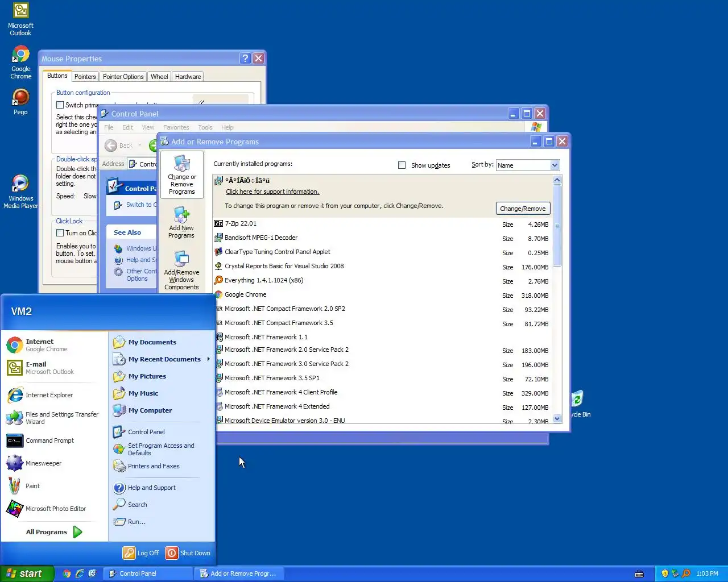Click here for support information link
The image size is (728, 582).
[272, 192]
